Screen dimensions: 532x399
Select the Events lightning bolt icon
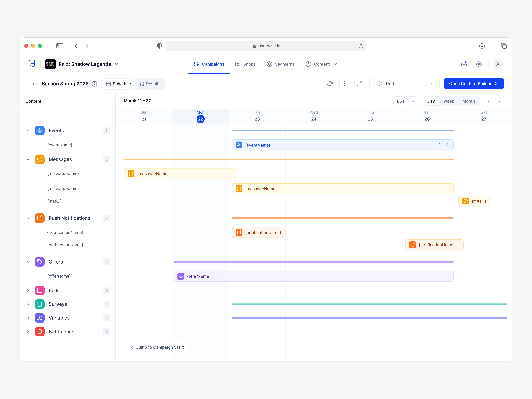(40, 131)
